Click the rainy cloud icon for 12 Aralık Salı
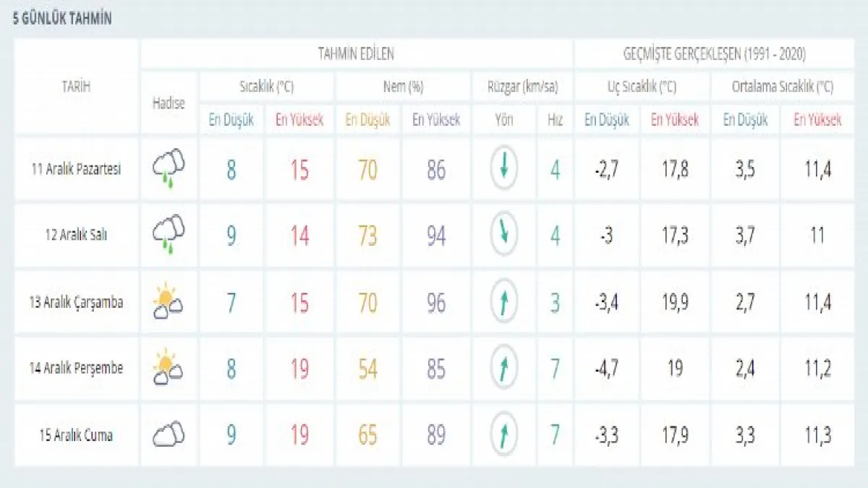 pos(169,235)
